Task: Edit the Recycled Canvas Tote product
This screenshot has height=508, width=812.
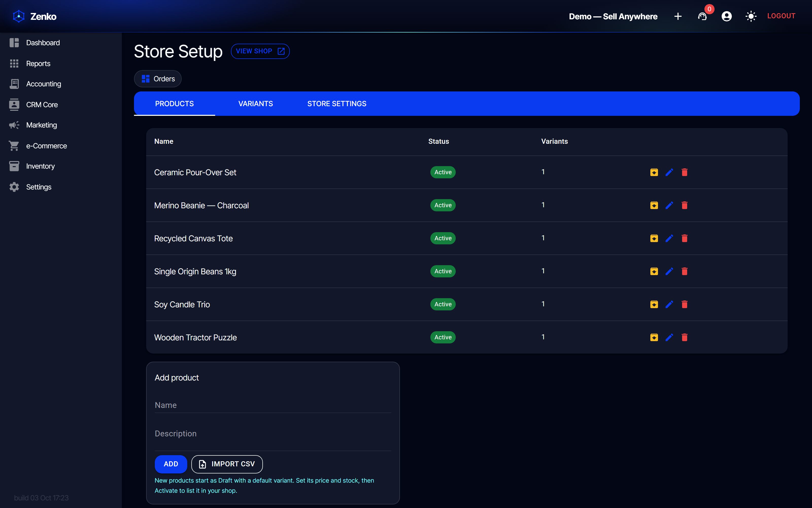Action: (x=669, y=238)
